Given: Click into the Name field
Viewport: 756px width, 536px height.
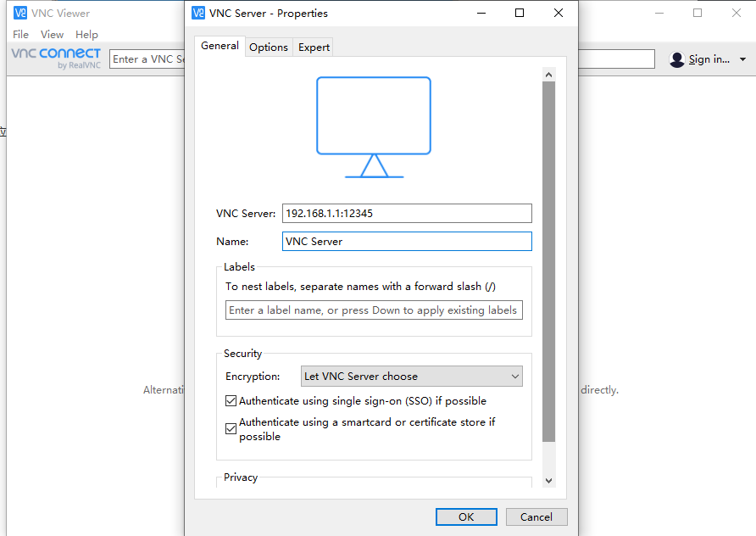Looking at the screenshot, I should coord(407,241).
